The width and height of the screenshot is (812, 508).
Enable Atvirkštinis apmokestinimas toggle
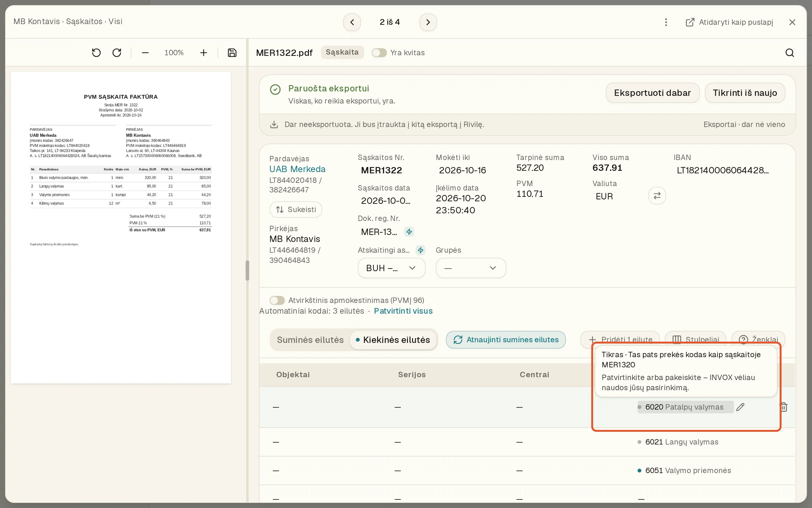277,300
